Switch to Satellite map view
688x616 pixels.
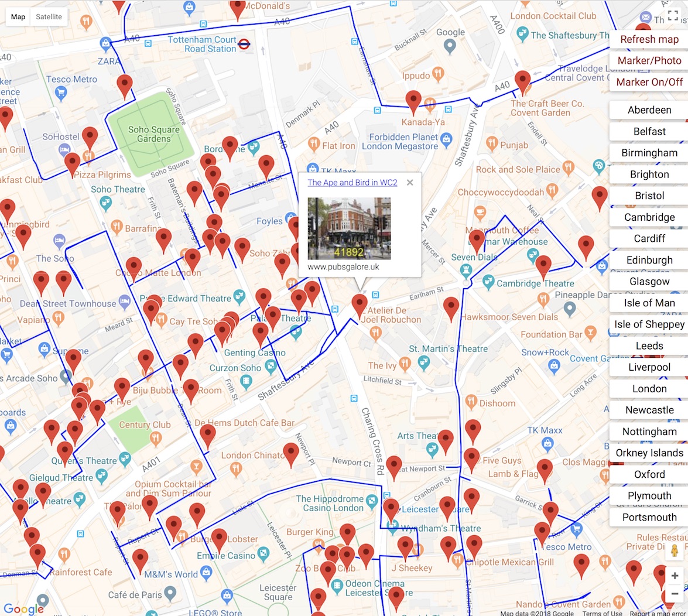coord(49,17)
